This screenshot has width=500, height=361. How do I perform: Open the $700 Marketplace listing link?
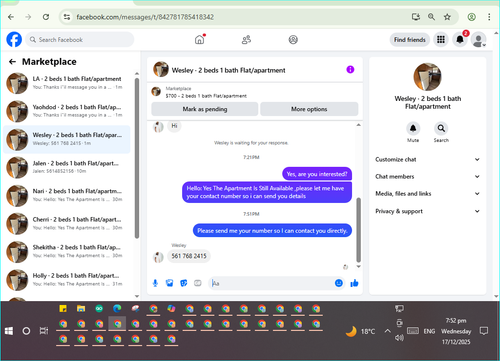point(206,96)
